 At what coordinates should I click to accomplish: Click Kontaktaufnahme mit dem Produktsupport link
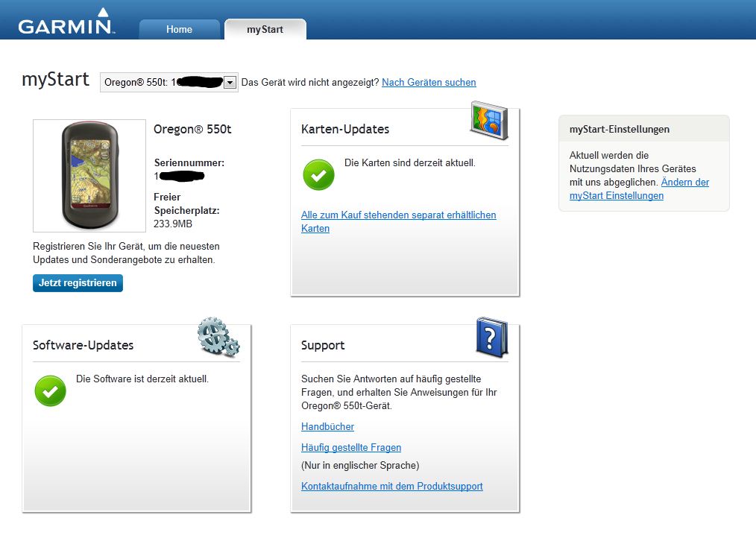coord(392,486)
